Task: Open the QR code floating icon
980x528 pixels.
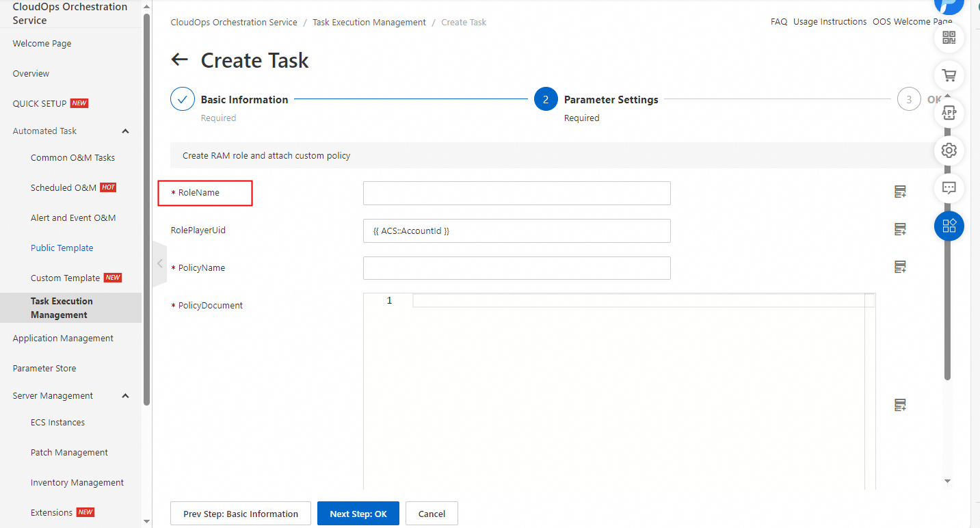Action: tap(949, 38)
